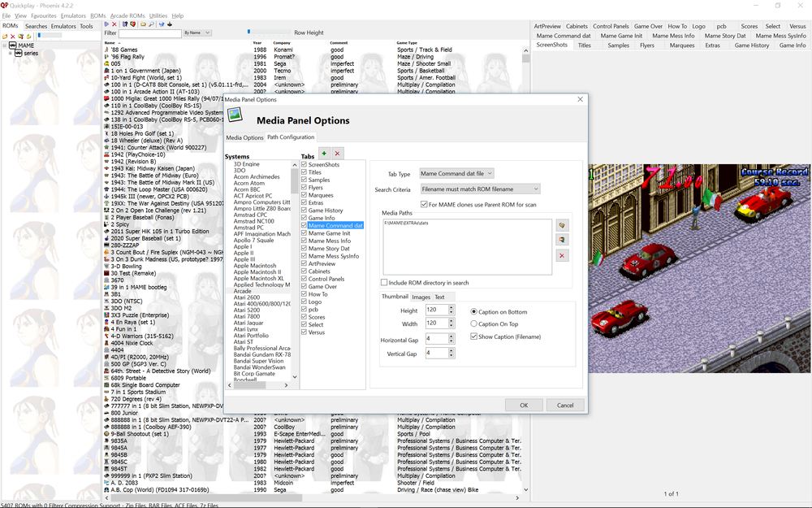This screenshot has width=812, height=508.
Task: Click the OK button
Action: 524,405
